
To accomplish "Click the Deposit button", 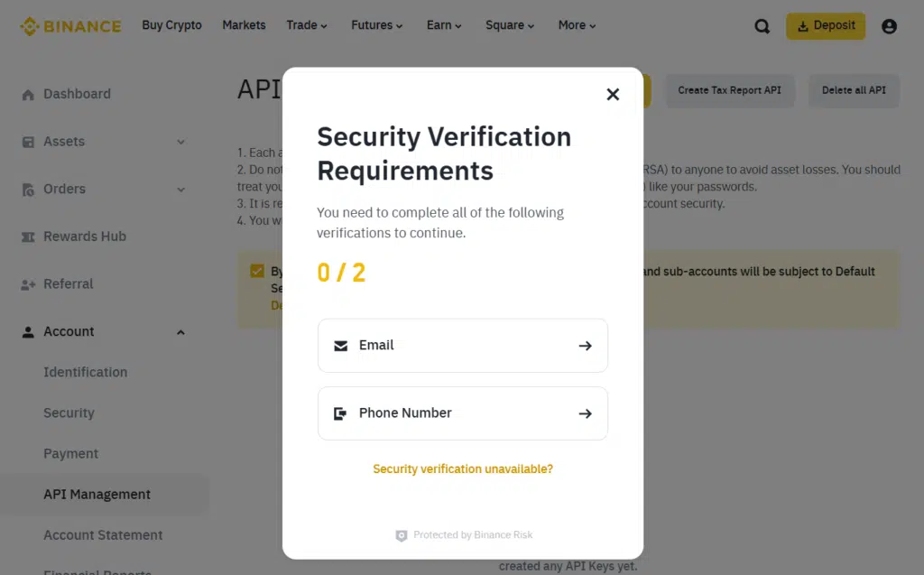I will (x=825, y=26).
